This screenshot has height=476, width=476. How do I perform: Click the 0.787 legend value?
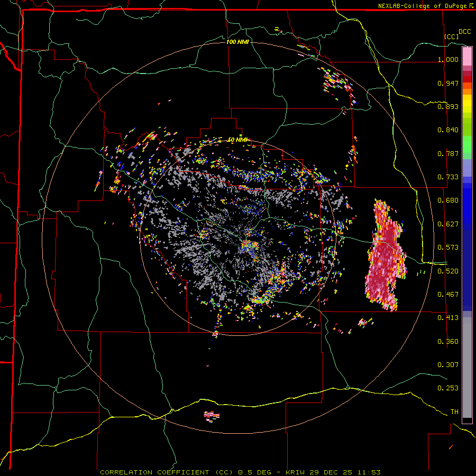pyautogui.click(x=448, y=153)
